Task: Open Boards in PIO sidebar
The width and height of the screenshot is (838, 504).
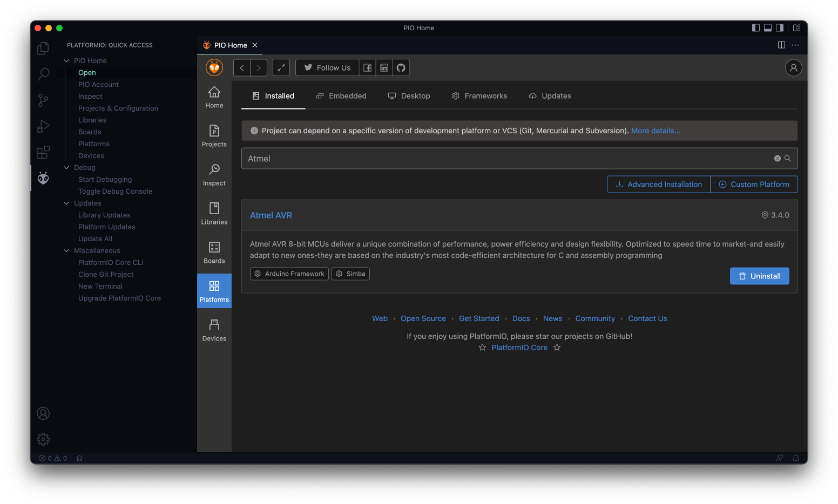Action: [214, 253]
